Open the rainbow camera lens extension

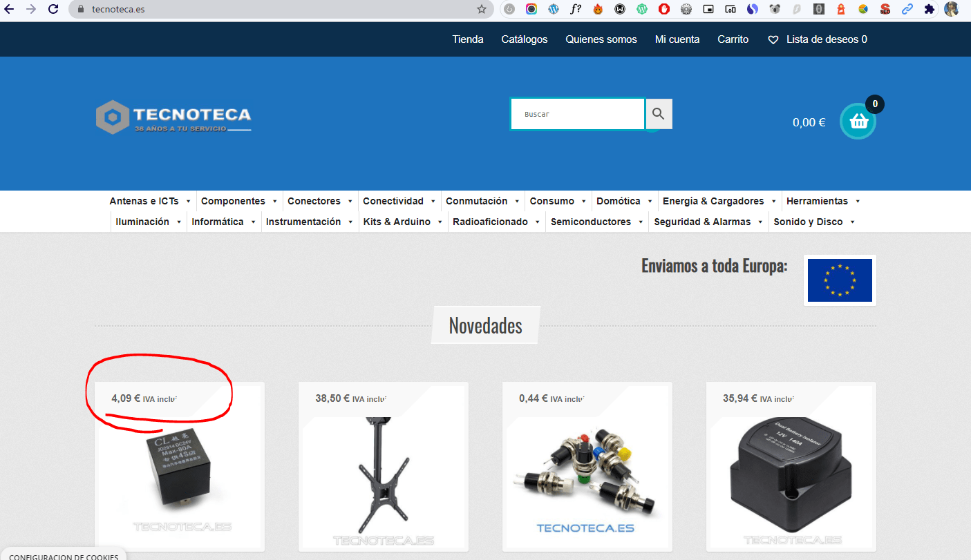531,9
